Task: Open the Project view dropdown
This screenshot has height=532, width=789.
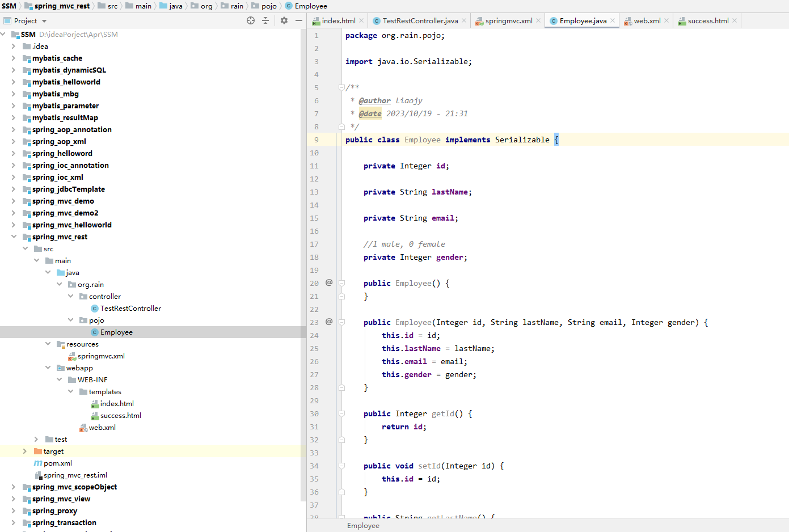Action: tap(44, 21)
